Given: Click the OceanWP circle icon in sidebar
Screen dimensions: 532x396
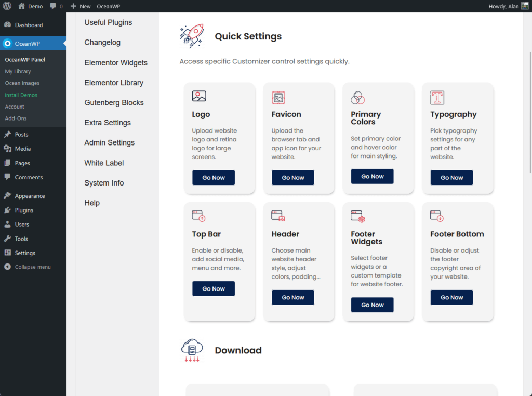Looking at the screenshot, I should tap(7, 44).
